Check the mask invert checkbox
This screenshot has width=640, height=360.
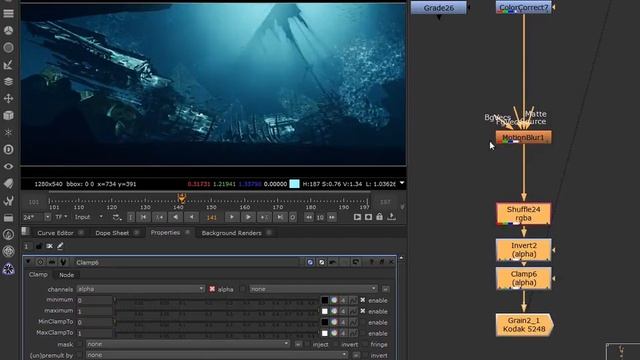336,344
